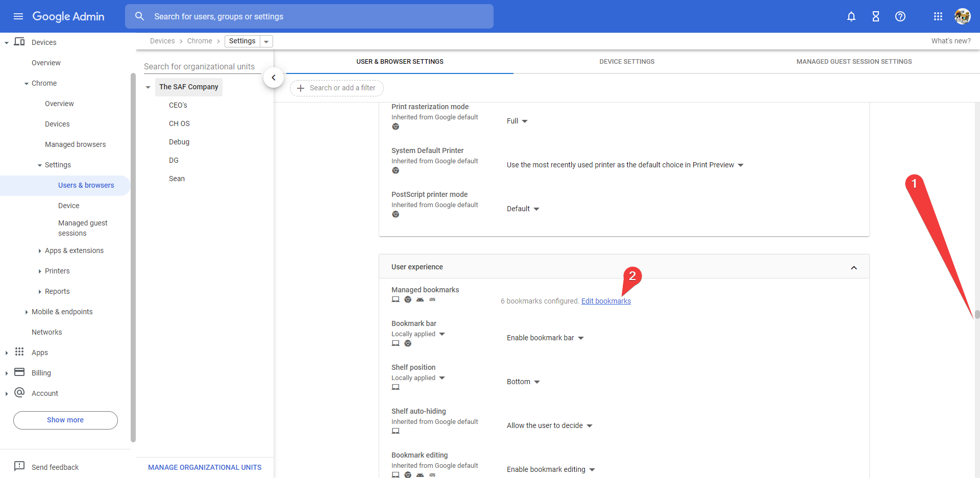Open Enable bookmark editing dropdown
This screenshot has width=980, height=478.
(x=551, y=469)
